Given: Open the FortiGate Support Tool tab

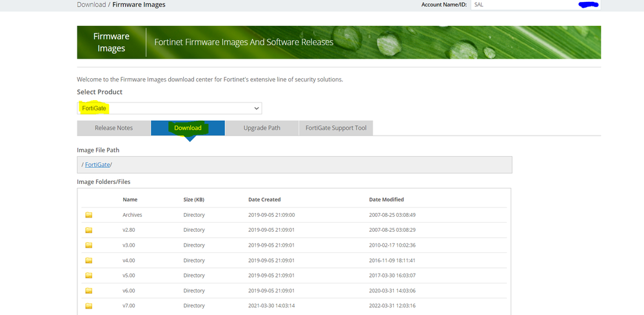Looking at the screenshot, I should [336, 128].
